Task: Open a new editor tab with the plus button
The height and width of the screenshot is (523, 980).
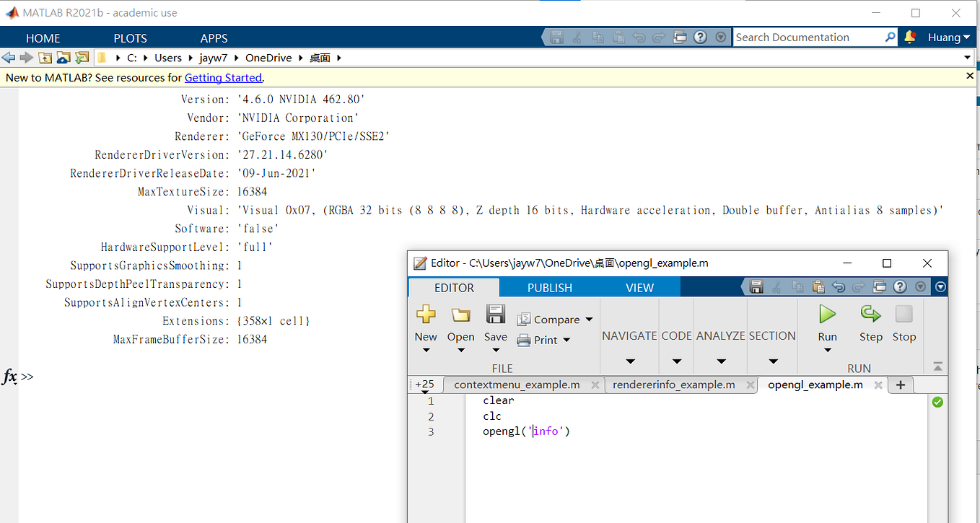Action: tap(900, 384)
